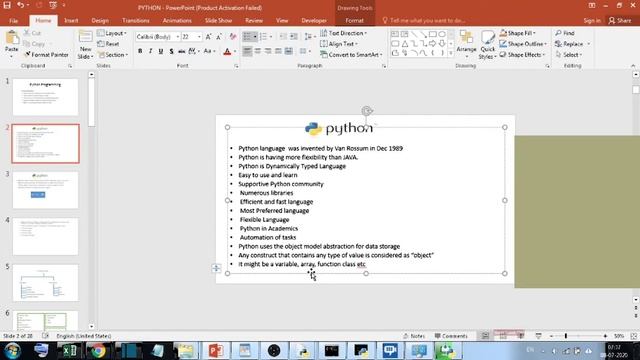Switch to Normal view in status bar
This screenshot has width=640, height=360.
click(485, 336)
